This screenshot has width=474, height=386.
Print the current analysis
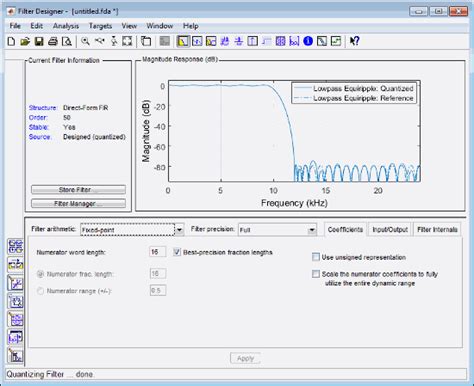pos(53,41)
